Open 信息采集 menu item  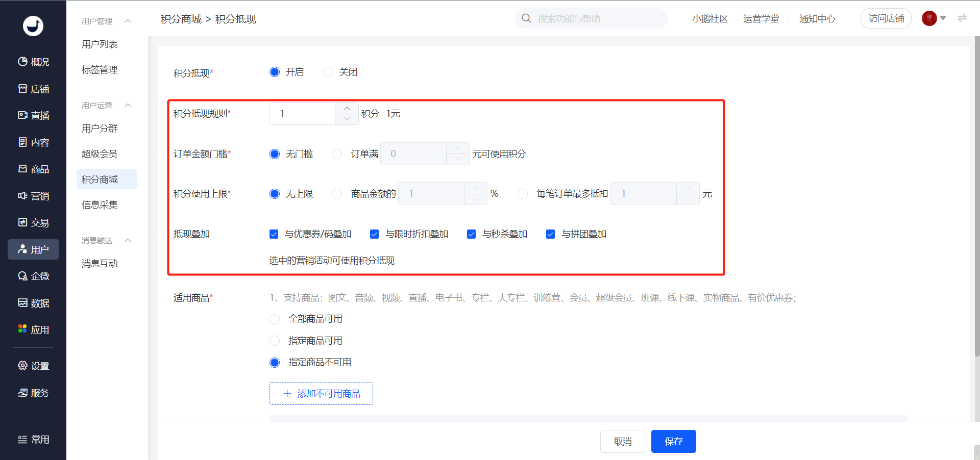click(x=100, y=205)
